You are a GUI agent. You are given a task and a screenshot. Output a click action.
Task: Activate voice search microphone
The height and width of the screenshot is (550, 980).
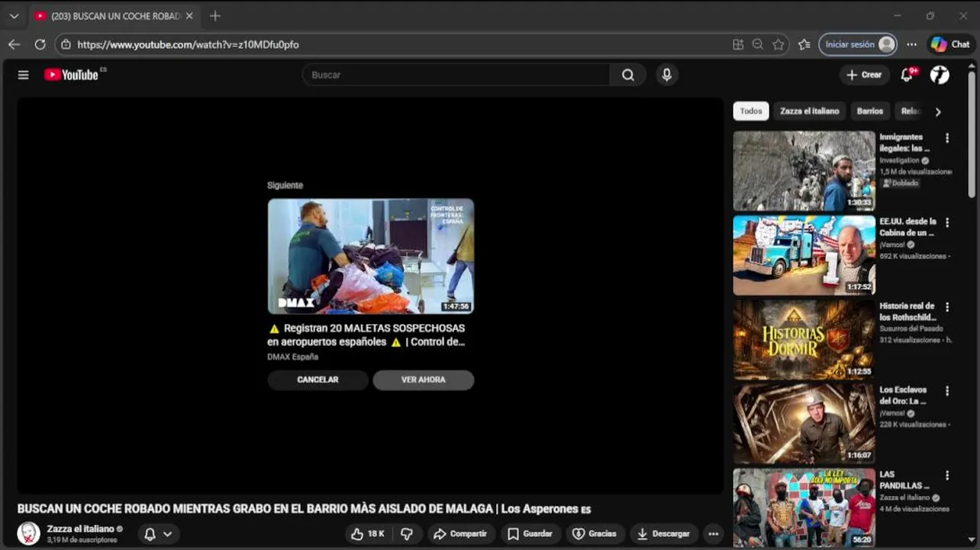pos(667,75)
